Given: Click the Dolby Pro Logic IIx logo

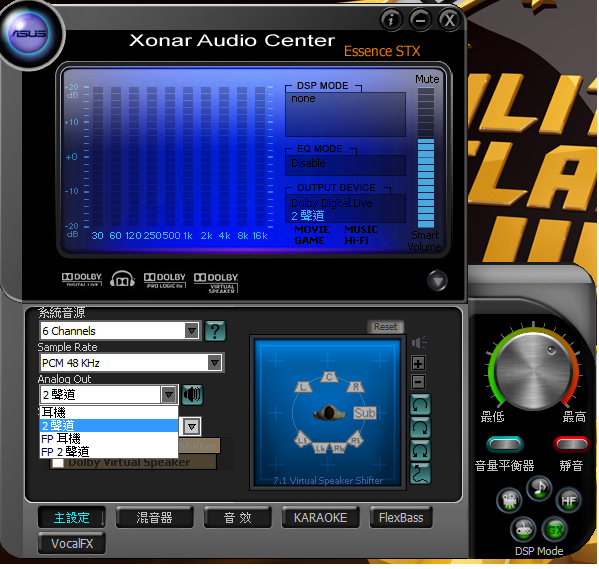Looking at the screenshot, I should 165,280.
